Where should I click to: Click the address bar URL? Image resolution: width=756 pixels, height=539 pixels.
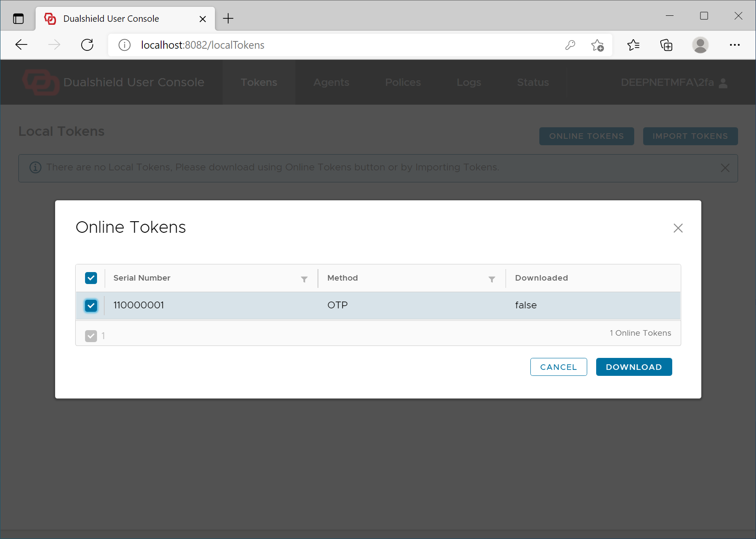point(203,45)
